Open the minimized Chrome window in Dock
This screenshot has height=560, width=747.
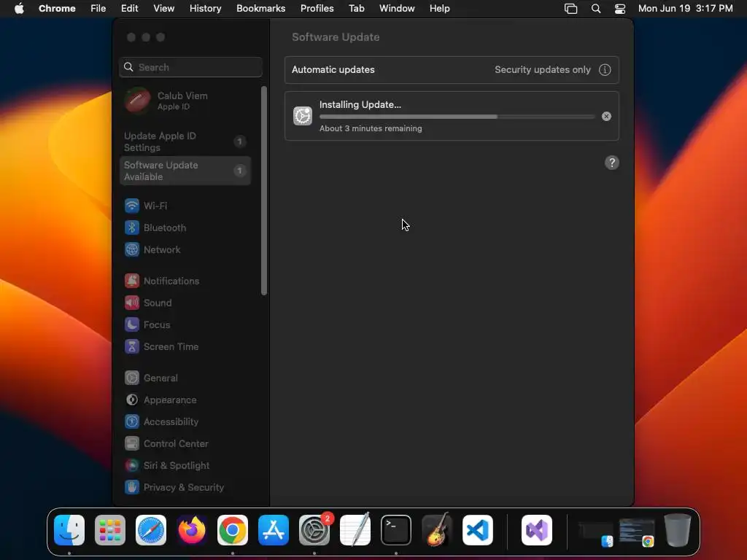tap(637, 531)
